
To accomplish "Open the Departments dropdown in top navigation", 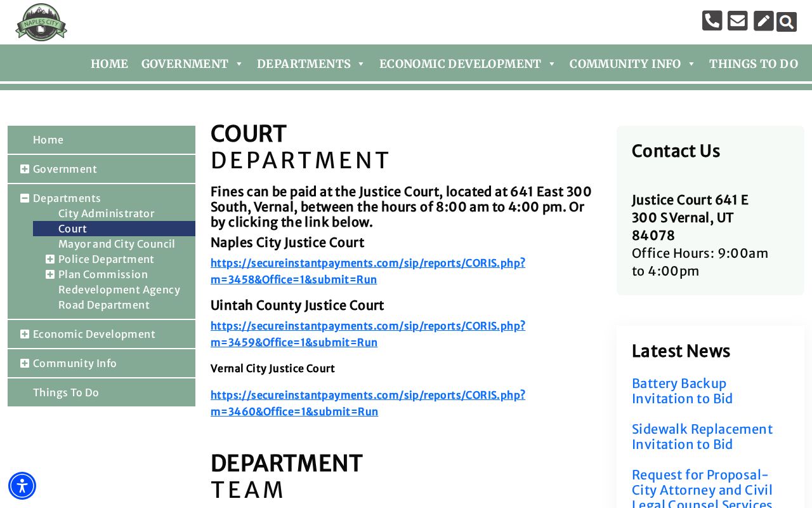I will click(311, 63).
